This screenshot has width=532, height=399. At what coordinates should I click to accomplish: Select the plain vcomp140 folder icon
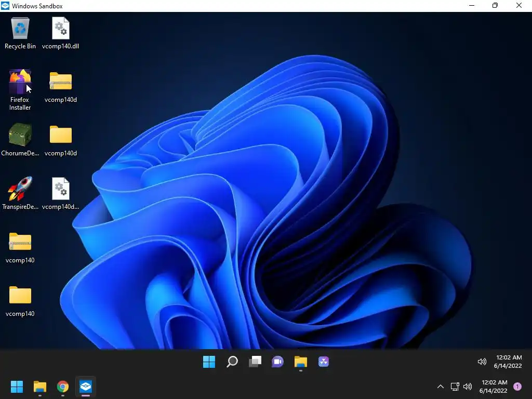(20, 301)
